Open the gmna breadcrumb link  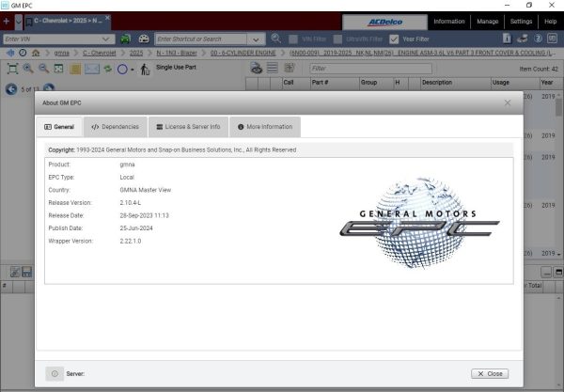click(x=61, y=53)
